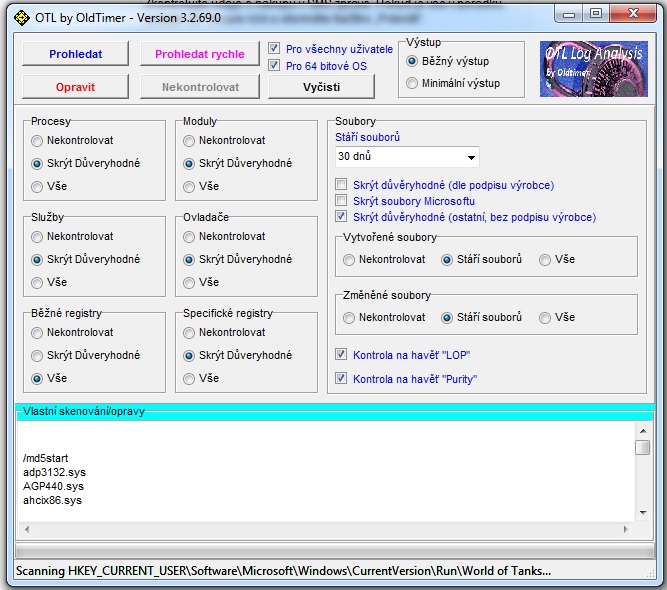Toggle Kontrola na havěť "Purity" checkbox
The image size is (667, 590).
click(342, 379)
